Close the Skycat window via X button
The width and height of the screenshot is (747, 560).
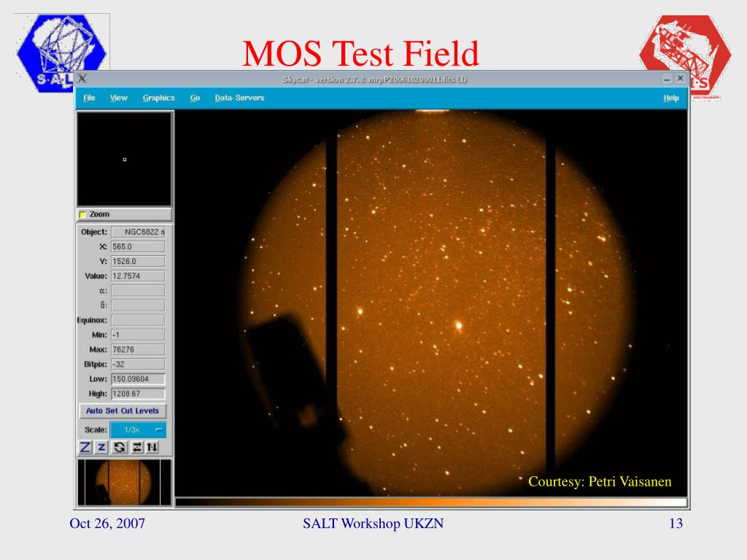681,78
